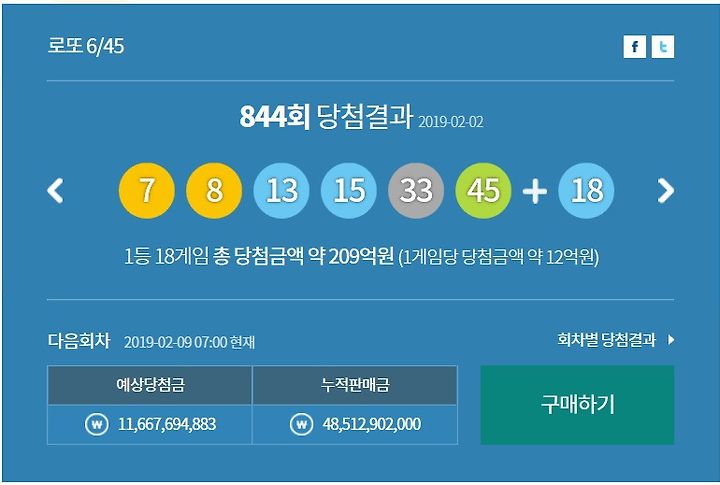Click blue ball number 13
This screenshot has width=720, height=485.
pos(281,190)
